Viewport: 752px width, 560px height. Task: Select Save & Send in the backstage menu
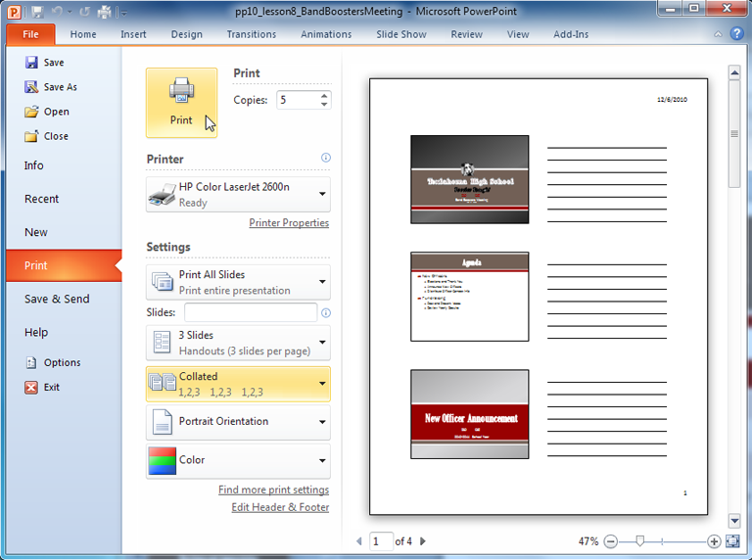click(57, 299)
